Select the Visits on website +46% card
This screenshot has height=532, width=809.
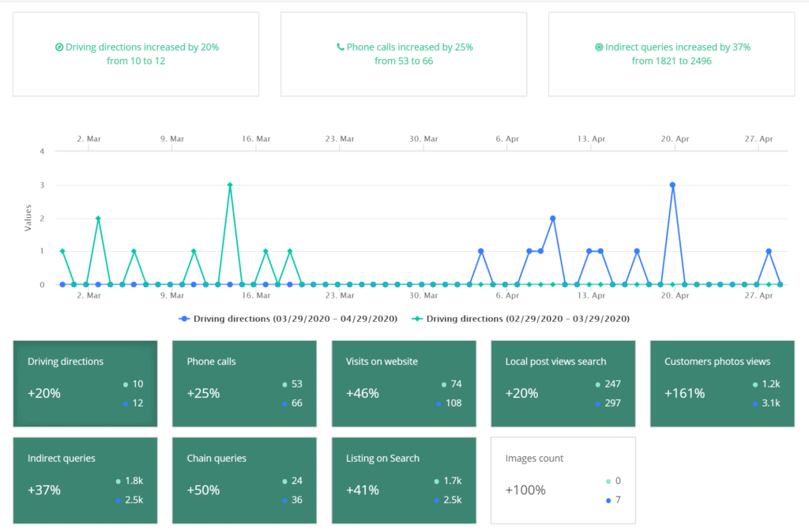pos(404,384)
